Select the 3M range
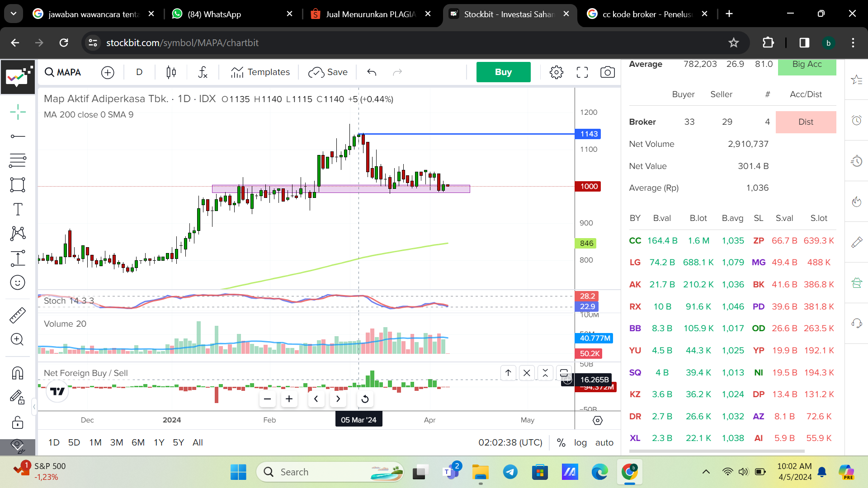This screenshot has width=868, height=488. (x=117, y=442)
